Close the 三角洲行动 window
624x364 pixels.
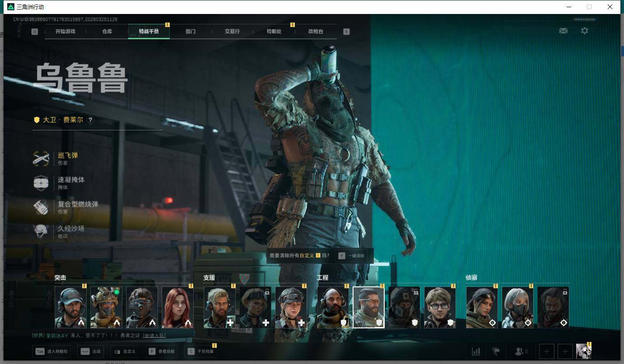tap(610, 7)
